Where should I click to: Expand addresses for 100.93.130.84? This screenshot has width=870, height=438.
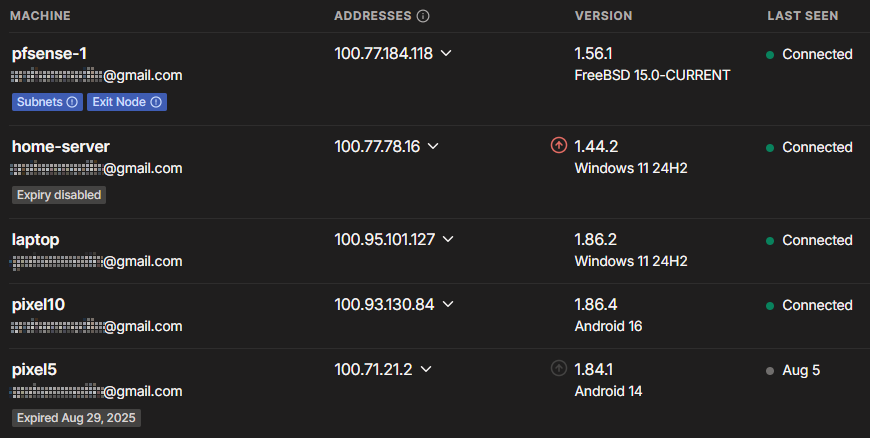click(x=448, y=304)
